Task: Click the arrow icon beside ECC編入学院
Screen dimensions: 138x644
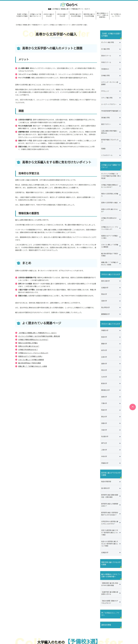Action: click(120, 49)
